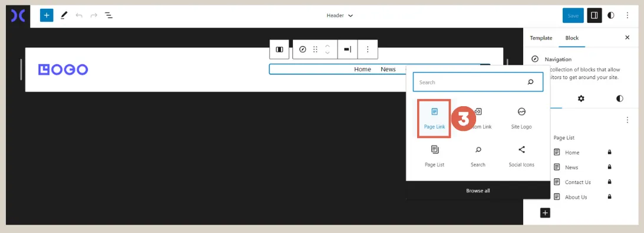Click the Navigation heading in sidebar
644x233 pixels.
point(558,59)
